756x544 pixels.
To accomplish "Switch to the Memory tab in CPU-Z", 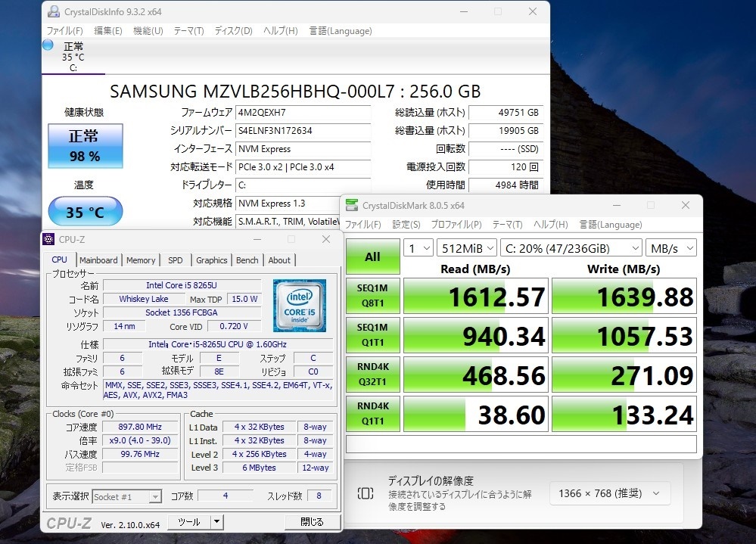I will pos(141,260).
